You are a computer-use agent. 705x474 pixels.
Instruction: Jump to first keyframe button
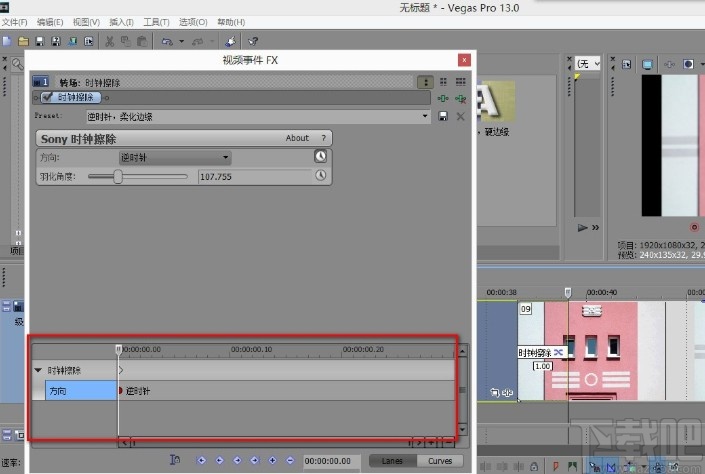201,460
